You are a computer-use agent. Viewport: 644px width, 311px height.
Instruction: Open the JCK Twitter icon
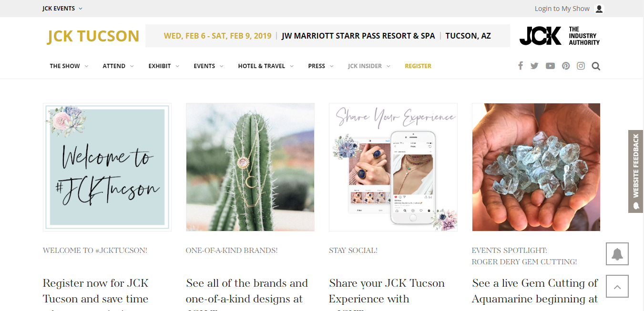(534, 66)
